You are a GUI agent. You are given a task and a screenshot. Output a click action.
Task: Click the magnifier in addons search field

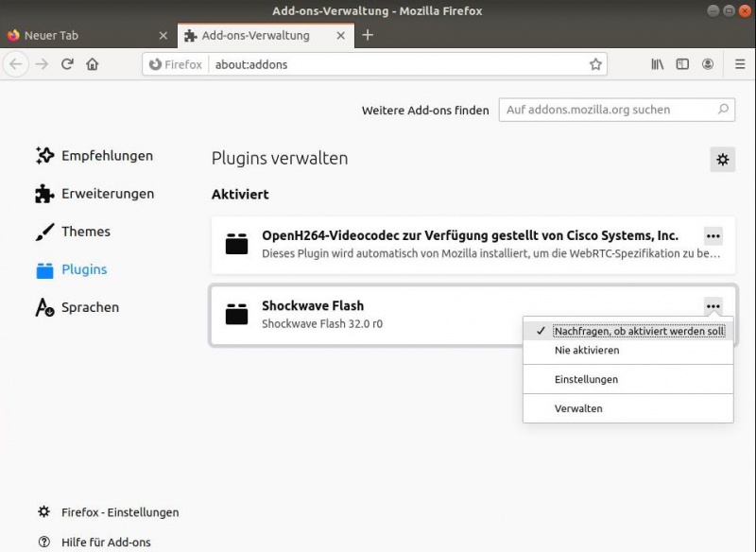[723, 110]
